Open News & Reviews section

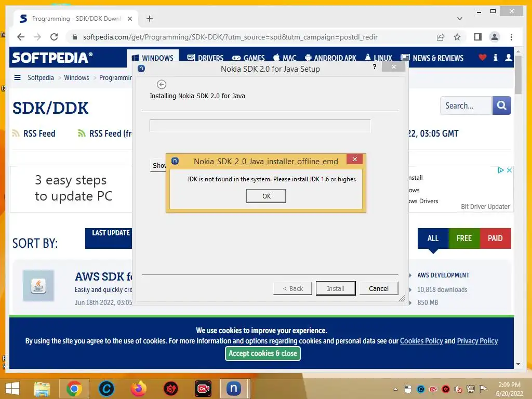pyautogui.click(x=432, y=58)
